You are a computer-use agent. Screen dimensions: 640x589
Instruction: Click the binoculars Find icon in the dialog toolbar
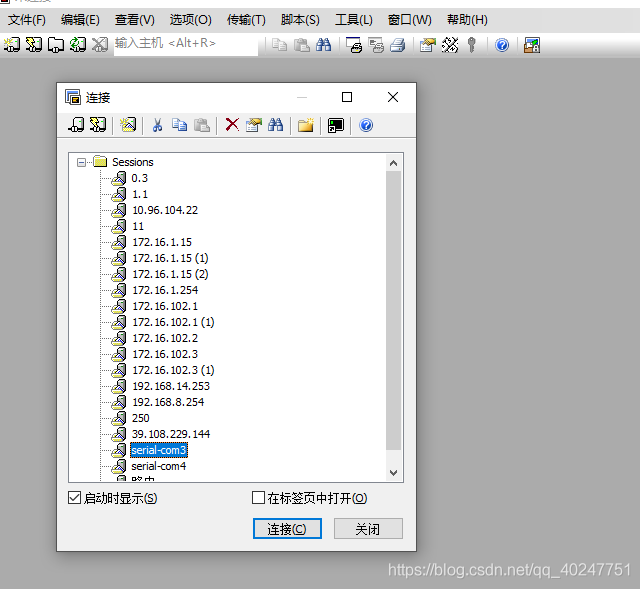(x=276, y=125)
